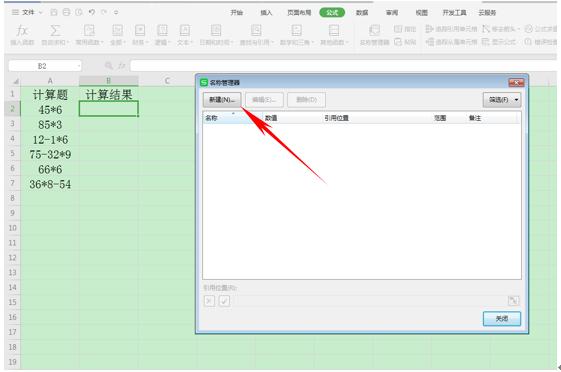Click the Math and Trig functions icon
The height and width of the screenshot is (372, 561).
(296, 31)
